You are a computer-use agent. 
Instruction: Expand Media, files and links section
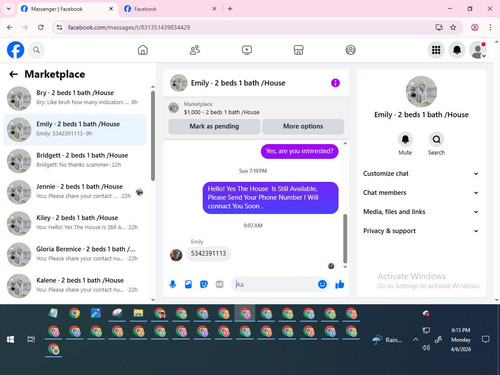[x=421, y=212]
